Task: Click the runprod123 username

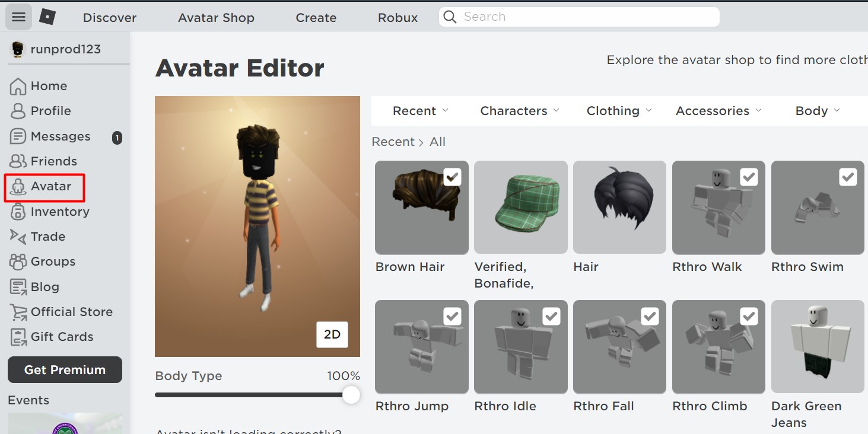Action: pos(66,49)
